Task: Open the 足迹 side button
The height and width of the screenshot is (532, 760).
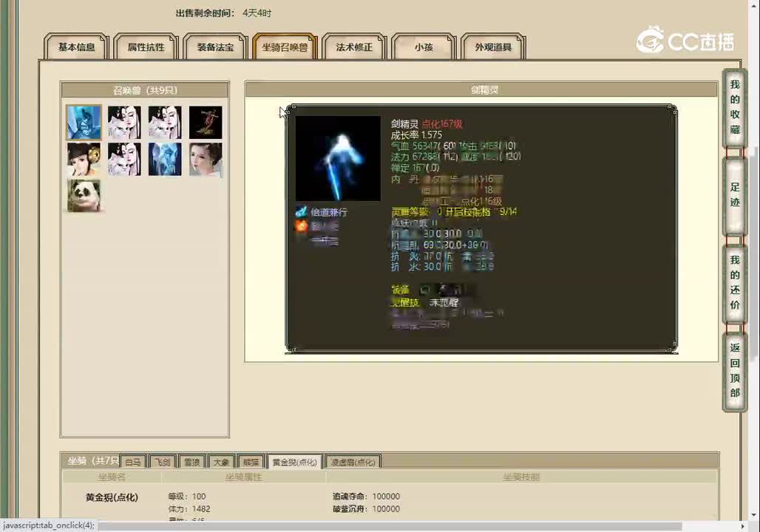Action: (735, 195)
